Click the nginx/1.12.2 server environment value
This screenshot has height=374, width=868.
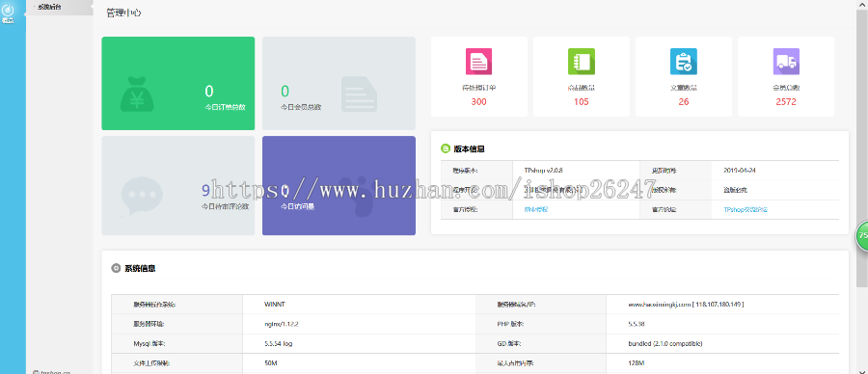click(282, 324)
